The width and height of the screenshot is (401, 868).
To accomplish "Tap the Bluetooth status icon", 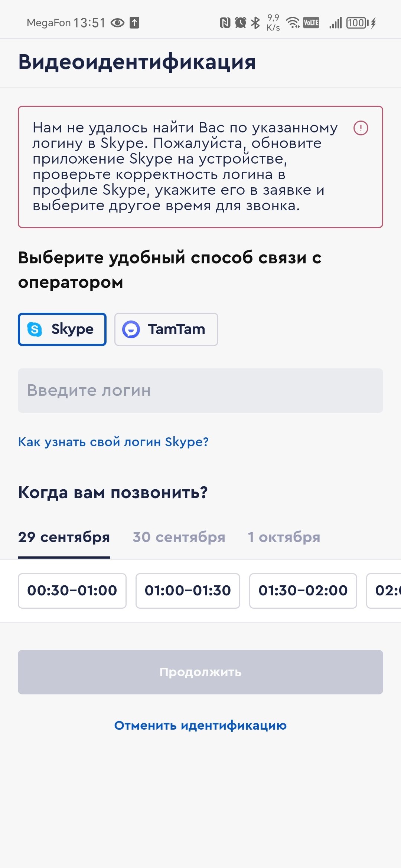I will tap(255, 23).
